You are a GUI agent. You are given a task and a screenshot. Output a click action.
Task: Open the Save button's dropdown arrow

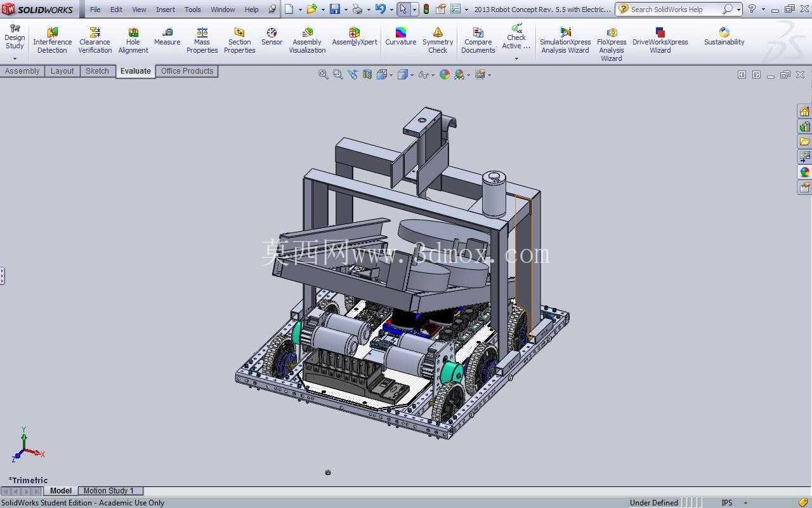pos(346,10)
